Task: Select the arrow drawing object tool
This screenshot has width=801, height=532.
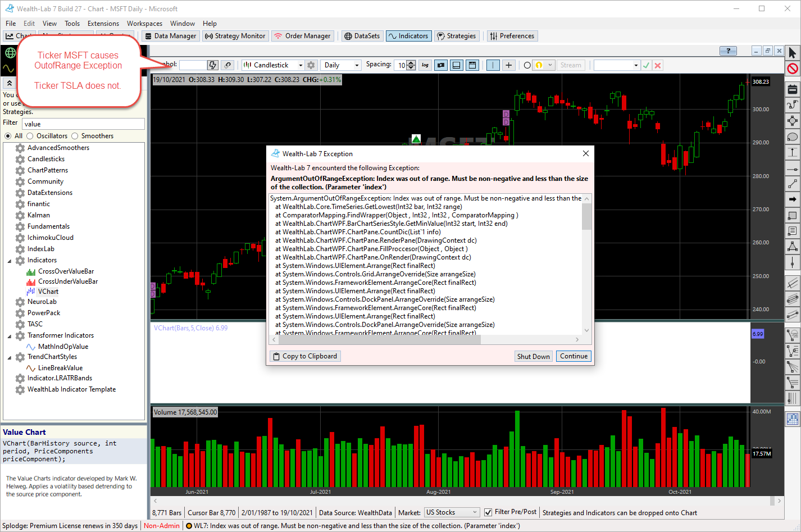Action: (x=793, y=199)
